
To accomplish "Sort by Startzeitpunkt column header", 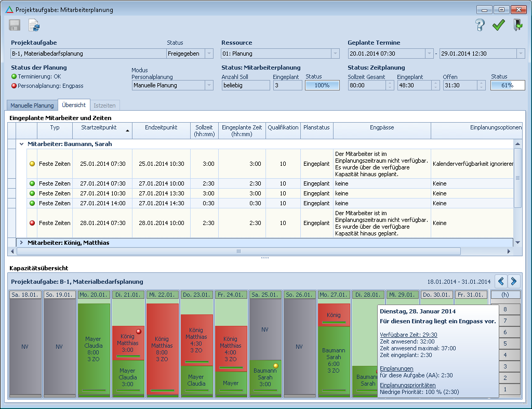I will pyautogui.click(x=99, y=127).
